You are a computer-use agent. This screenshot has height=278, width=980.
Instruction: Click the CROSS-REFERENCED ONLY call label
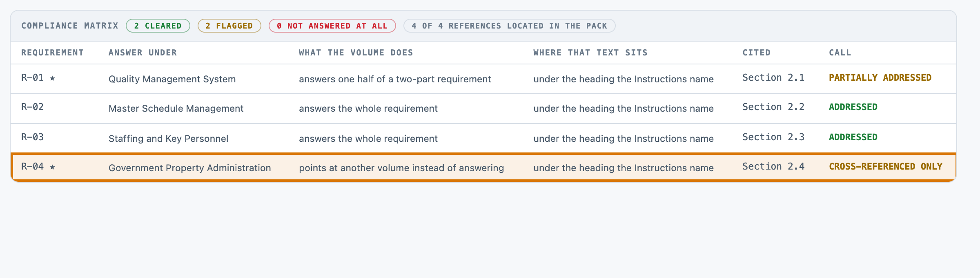pos(886,166)
